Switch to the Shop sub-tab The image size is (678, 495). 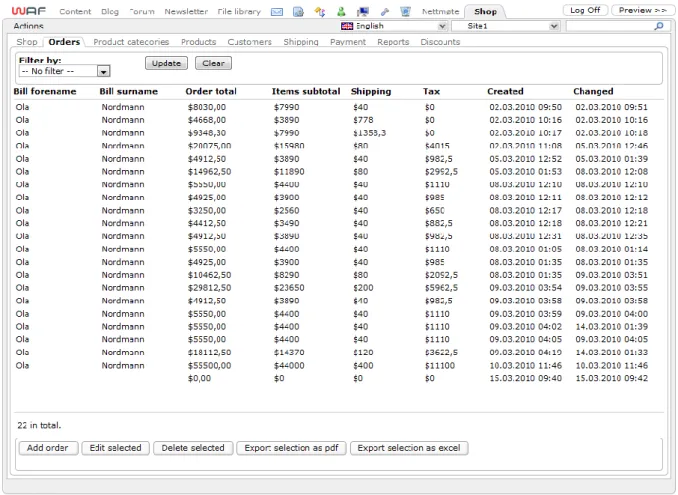click(27, 42)
